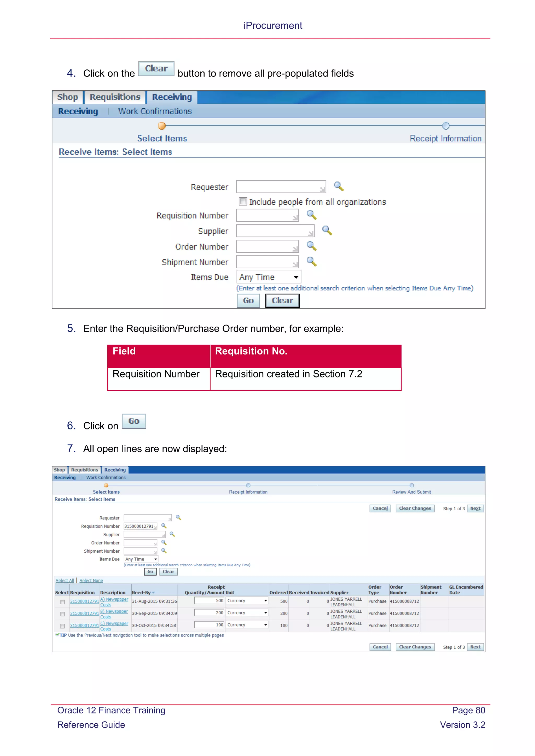Open requisition 315000012791 link in the 31-Aug-2015 row
This screenshot has height=756, width=535.
click(x=84, y=601)
